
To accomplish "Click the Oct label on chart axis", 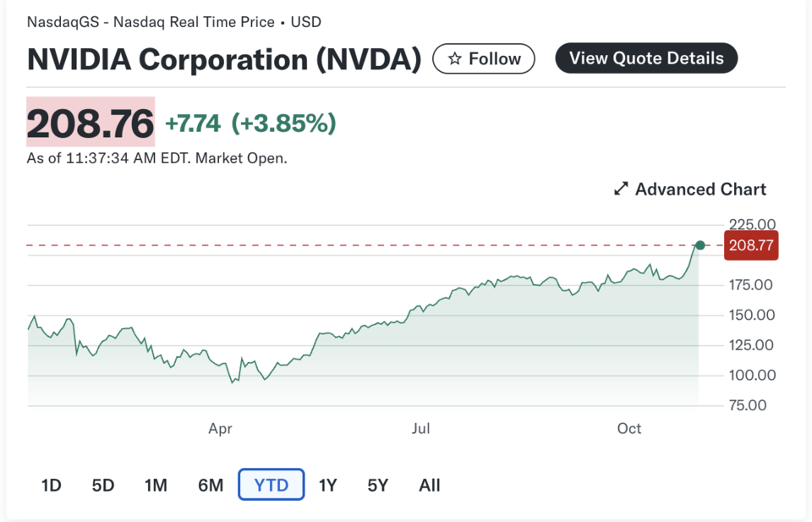I will [x=629, y=429].
